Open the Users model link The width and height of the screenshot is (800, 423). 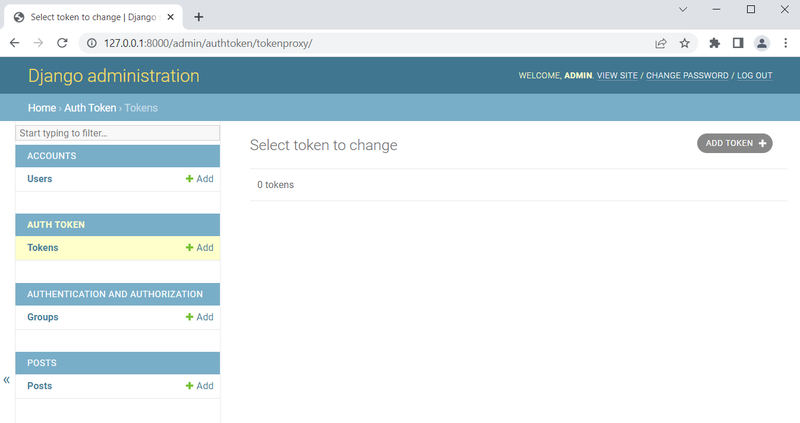coord(40,179)
